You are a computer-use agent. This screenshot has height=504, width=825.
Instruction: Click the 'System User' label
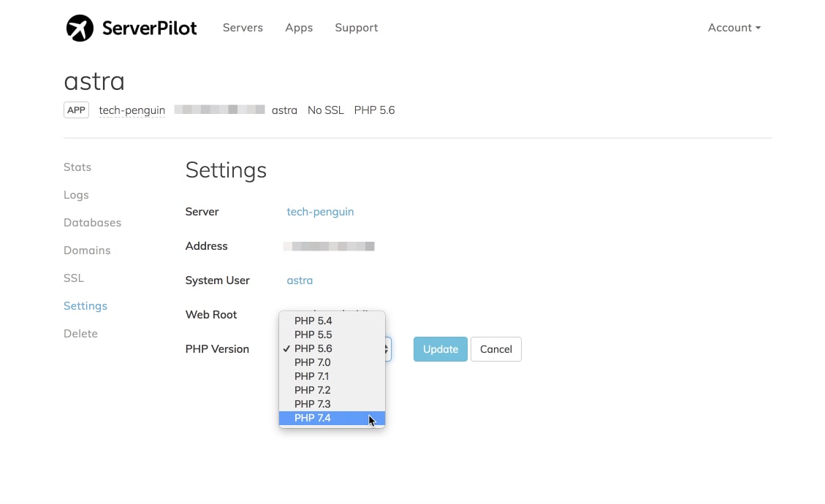click(217, 280)
